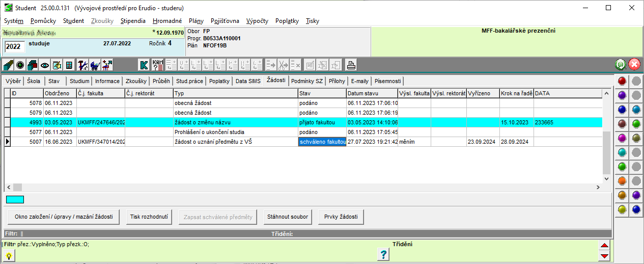Click the red down arrow stepper
The width and height of the screenshot is (644, 264).
coord(604,256)
